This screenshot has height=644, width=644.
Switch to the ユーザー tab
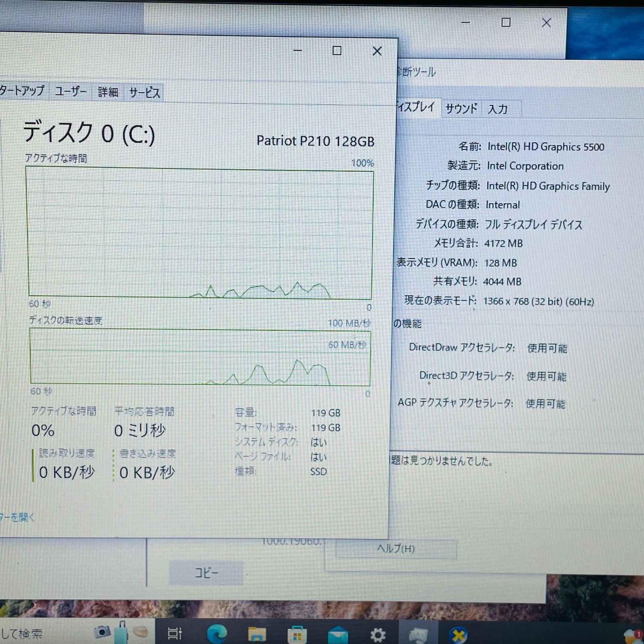click(x=70, y=91)
